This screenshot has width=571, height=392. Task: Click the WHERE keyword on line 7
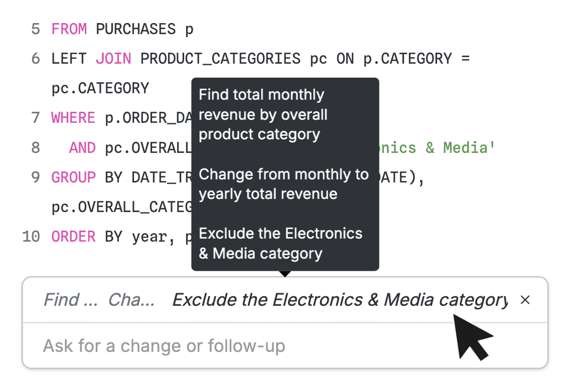coord(73,118)
